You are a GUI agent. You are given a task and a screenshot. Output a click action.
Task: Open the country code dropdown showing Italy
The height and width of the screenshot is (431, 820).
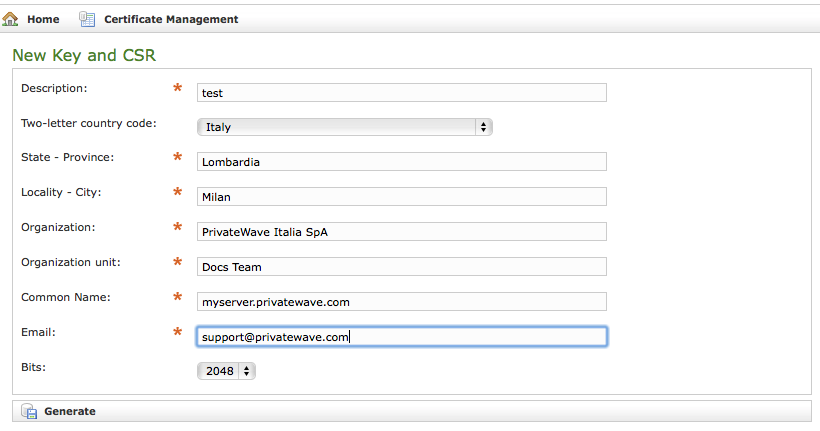click(344, 127)
